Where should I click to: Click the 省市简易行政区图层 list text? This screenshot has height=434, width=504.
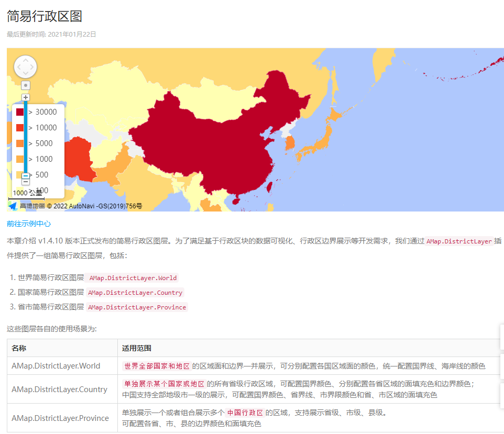(x=51, y=307)
